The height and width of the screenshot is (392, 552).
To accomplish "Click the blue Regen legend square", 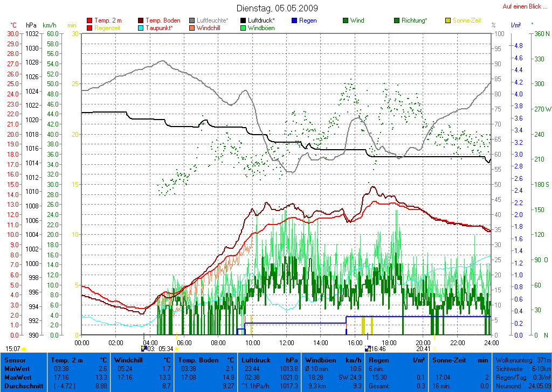I will [x=294, y=20].
